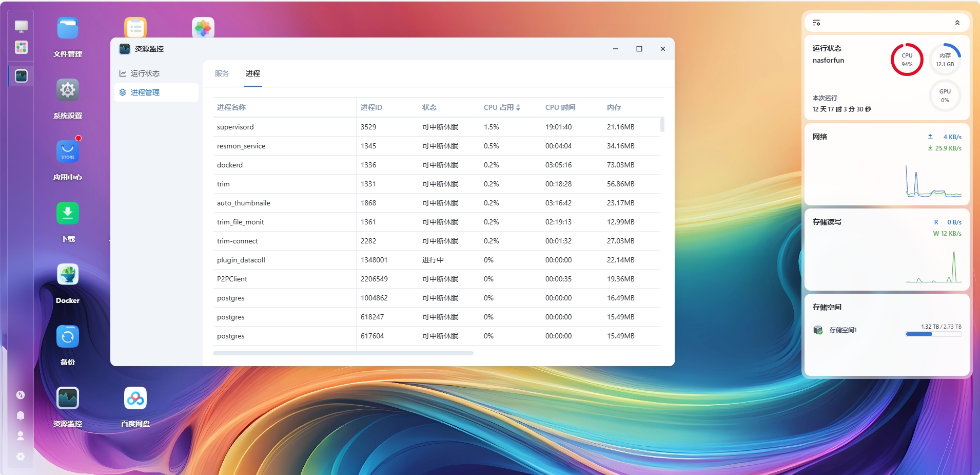This screenshot has width=980, height=475.
Task: Open the user account icon in dock
Action: (21, 436)
